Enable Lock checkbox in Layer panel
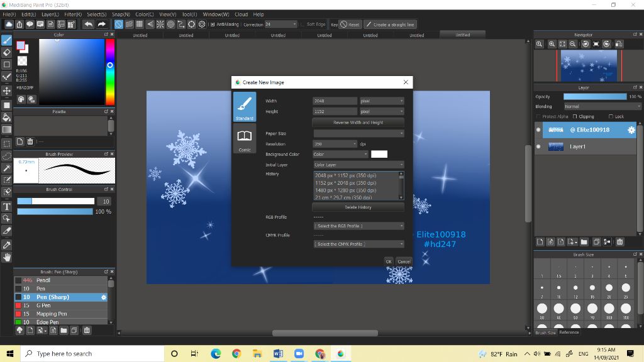This screenshot has width=644, height=362. (611, 116)
